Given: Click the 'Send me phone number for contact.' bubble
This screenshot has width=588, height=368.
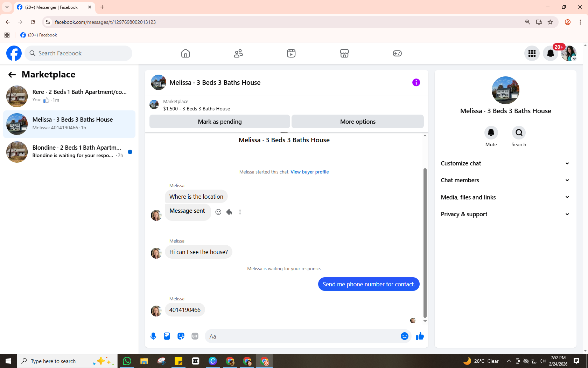Looking at the screenshot, I should [x=369, y=284].
